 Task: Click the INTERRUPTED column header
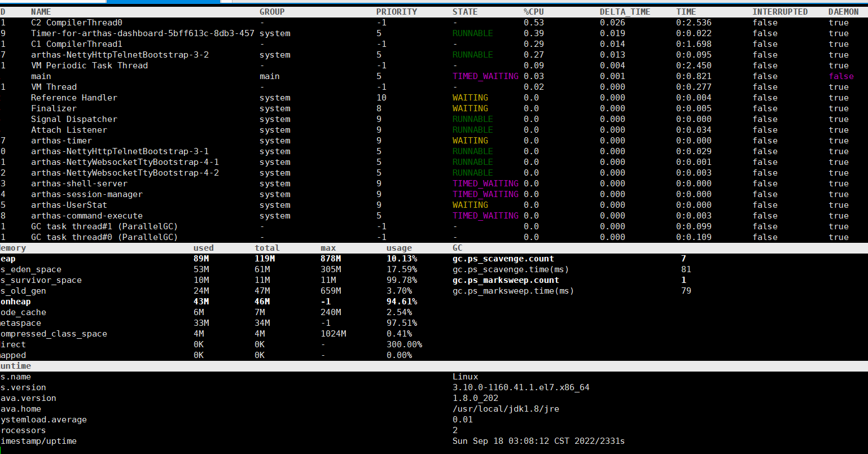[780, 12]
